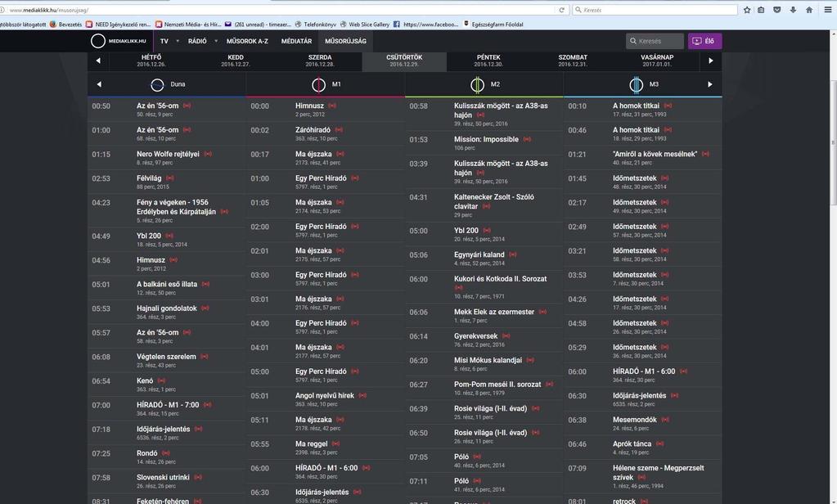Click red icon beside Félvilág
The image size is (837, 504).
169,178
